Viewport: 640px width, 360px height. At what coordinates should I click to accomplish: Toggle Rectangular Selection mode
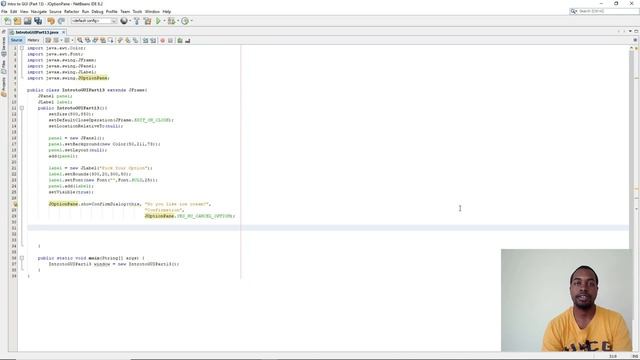(x=110, y=40)
